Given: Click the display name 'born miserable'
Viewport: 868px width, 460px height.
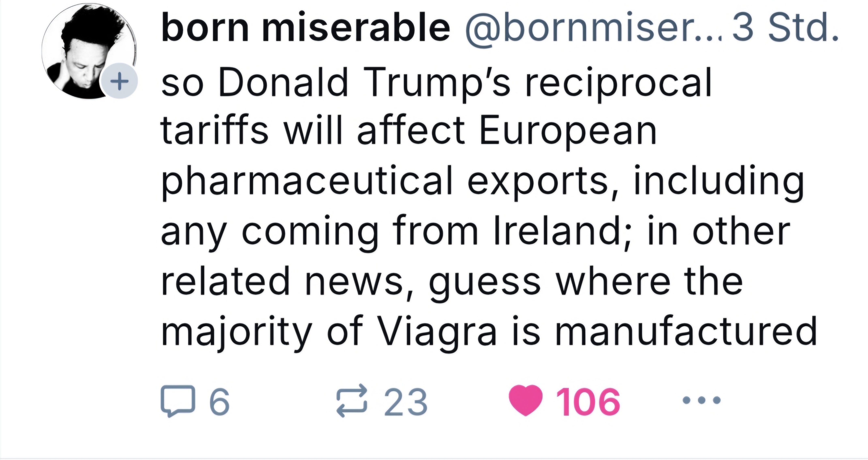Looking at the screenshot, I should [x=306, y=27].
